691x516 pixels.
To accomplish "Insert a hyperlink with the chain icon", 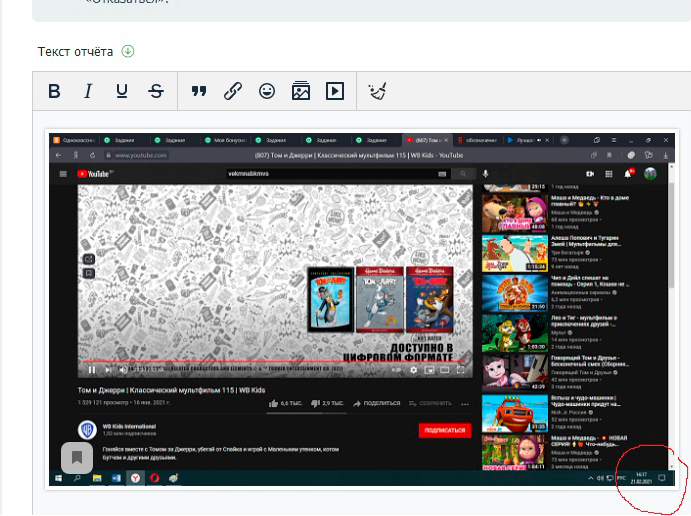I will click(x=233, y=91).
